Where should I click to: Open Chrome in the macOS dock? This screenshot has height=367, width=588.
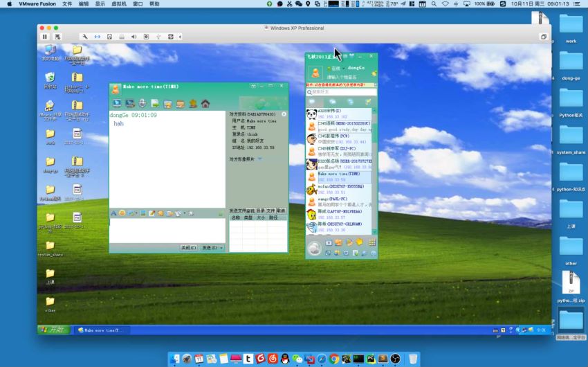pyautogui.click(x=333, y=359)
